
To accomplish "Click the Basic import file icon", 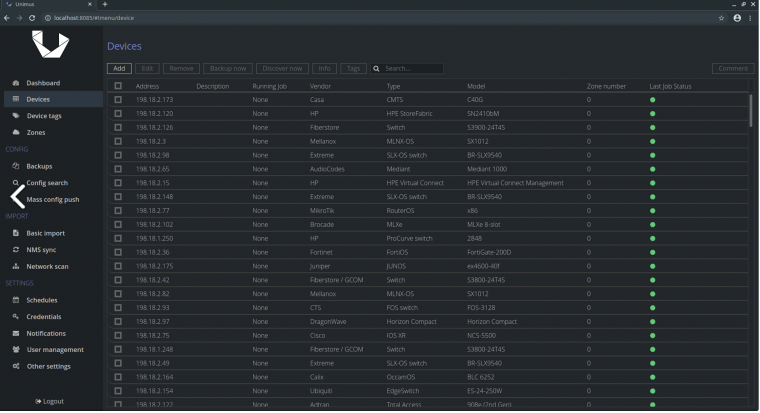I will tap(16, 233).
